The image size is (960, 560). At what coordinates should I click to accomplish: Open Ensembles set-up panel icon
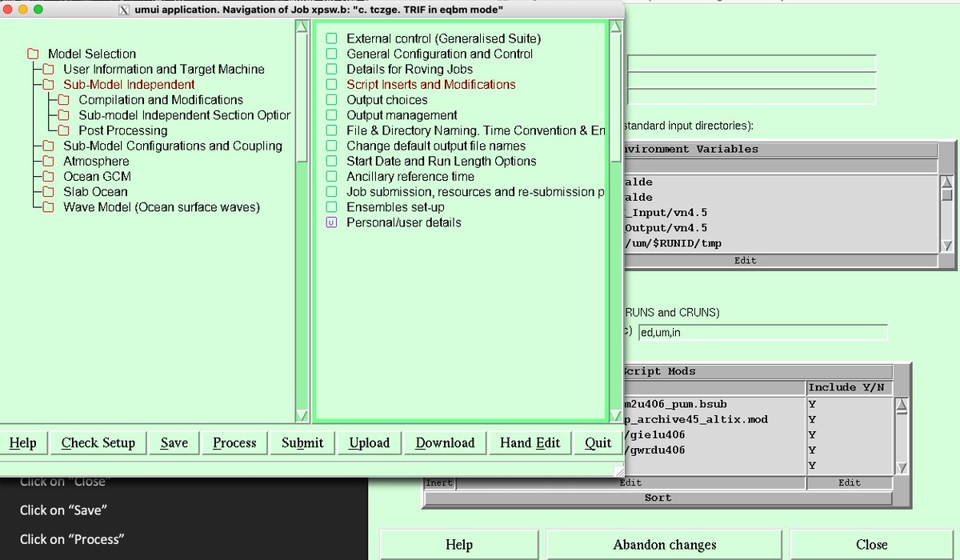click(331, 207)
